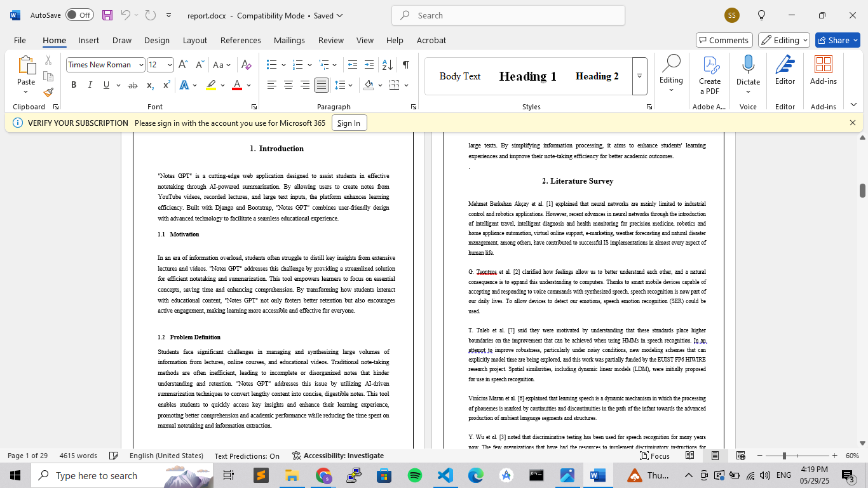Apply yellow text highlight color
The image size is (868, 488).
(211, 85)
